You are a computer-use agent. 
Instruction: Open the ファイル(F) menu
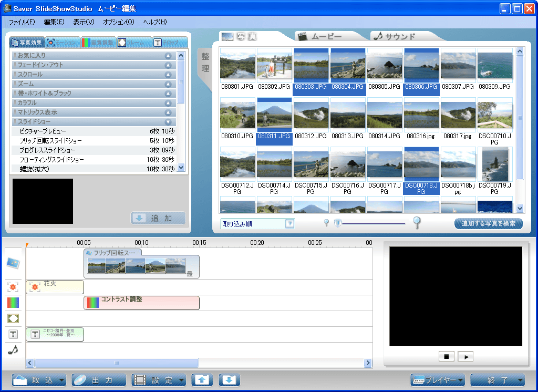[x=22, y=22]
